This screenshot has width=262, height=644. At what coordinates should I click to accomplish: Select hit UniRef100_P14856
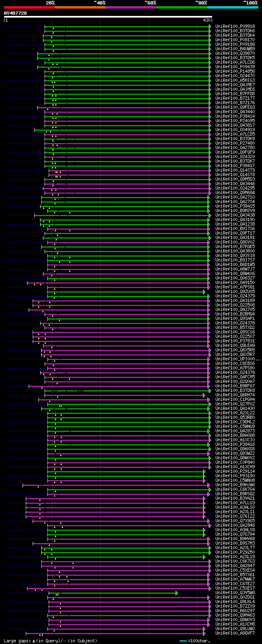(235, 71)
